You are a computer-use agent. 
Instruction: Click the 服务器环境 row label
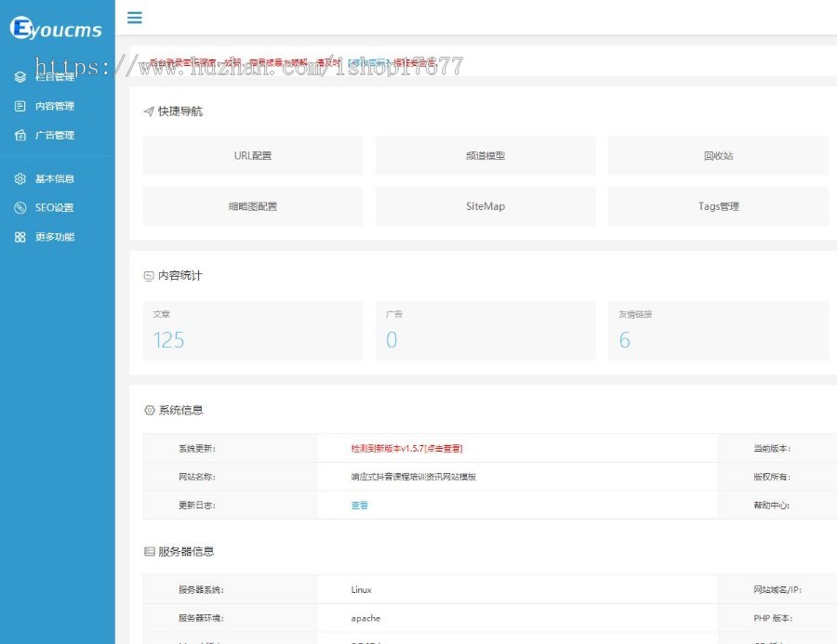201,618
